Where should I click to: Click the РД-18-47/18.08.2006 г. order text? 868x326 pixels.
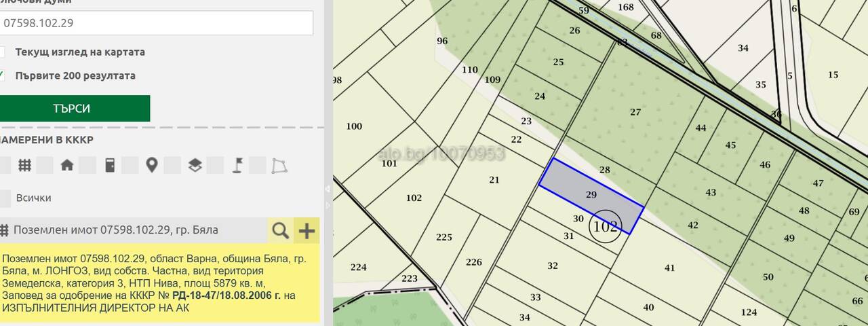click(226, 295)
